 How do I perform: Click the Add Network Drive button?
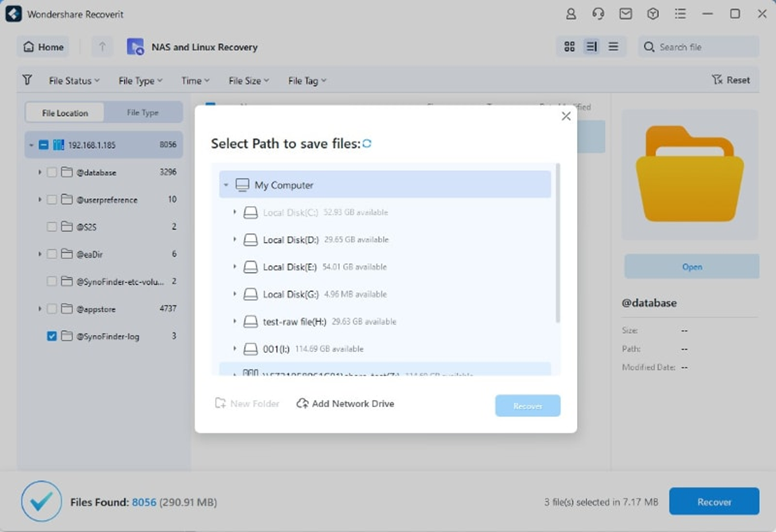pos(345,403)
